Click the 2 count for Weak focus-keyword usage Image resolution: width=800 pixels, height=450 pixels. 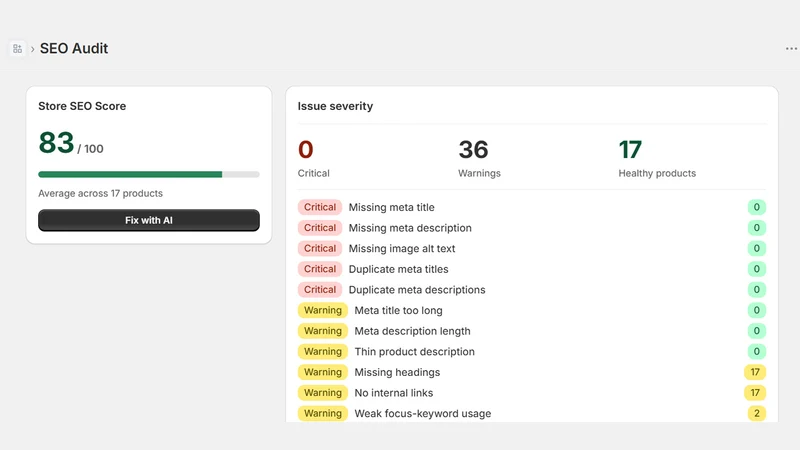pyautogui.click(x=757, y=413)
